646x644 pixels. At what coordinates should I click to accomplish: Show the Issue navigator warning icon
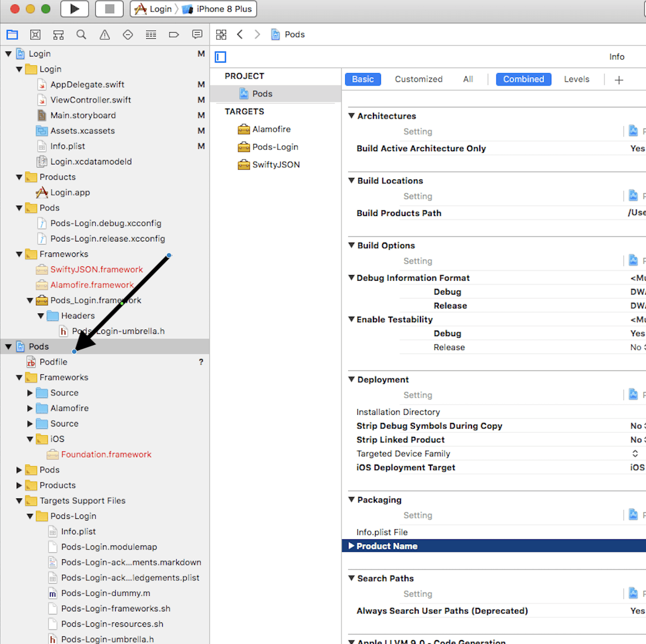(x=104, y=35)
